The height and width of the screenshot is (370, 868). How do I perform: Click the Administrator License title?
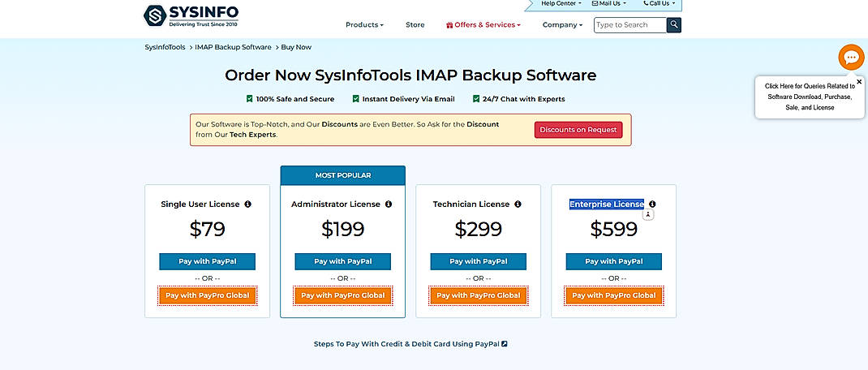pyautogui.click(x=336, y=204)
